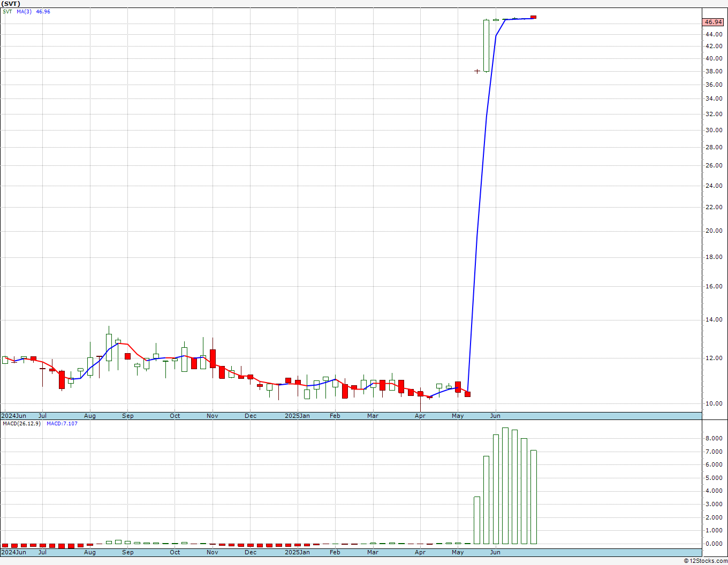
Task: Select 26.00 on the price axis
Action: pos(713,165)
